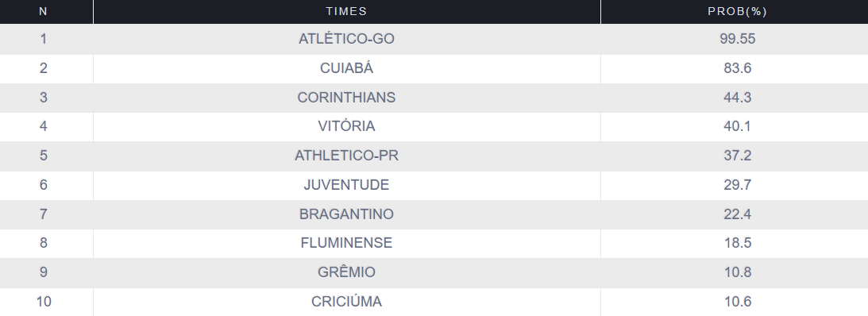Click rank number 10 cell
The width and height of the screenshot is (868, 316).
click(44, 302)
